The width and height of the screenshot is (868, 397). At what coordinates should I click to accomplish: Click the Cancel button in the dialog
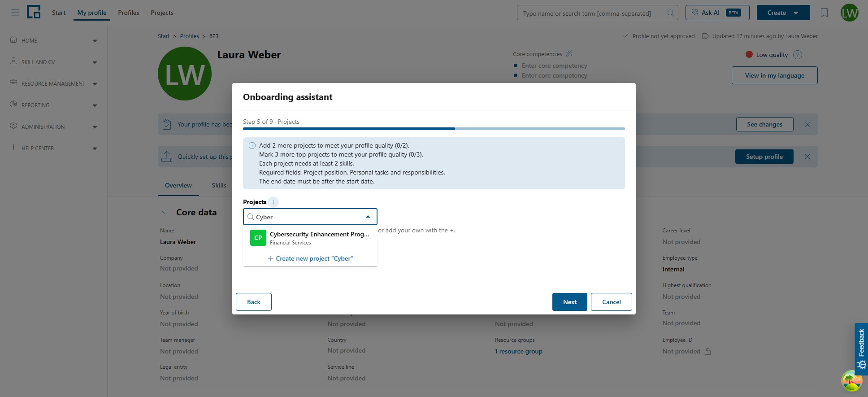[611, 302]
